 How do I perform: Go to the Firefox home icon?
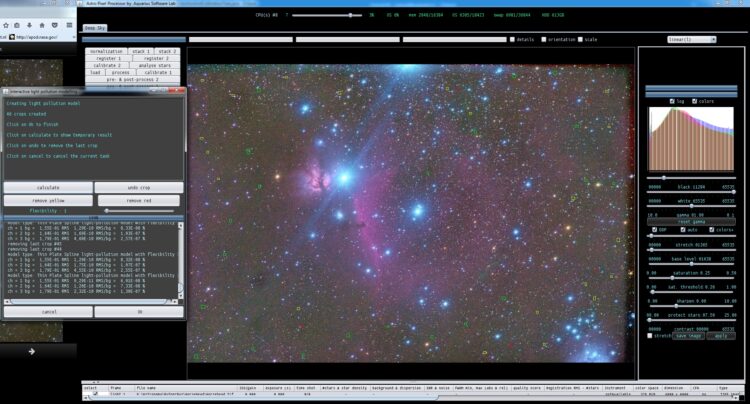pyautogui.click(x=42, y=25)
